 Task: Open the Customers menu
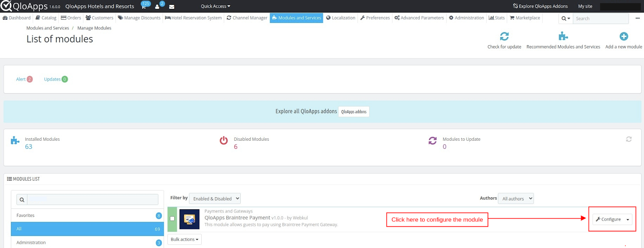99,18
